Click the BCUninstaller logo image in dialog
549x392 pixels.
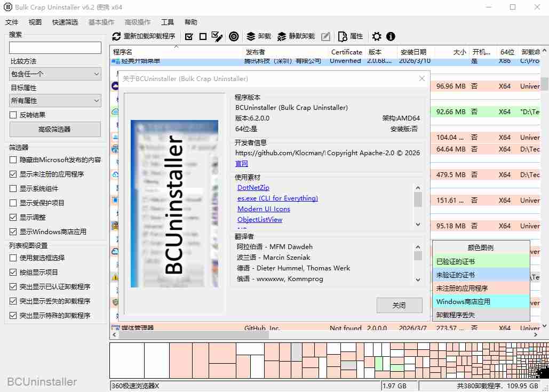point(174,204)
